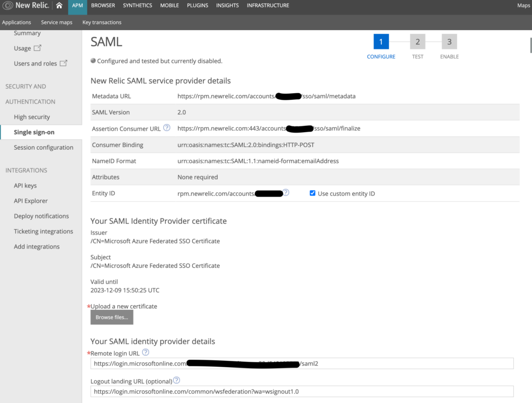The height and width of the screenshot is (403, 532).
Task: Toggle Use custom entity ID checkbox
Action: point(312,193)
